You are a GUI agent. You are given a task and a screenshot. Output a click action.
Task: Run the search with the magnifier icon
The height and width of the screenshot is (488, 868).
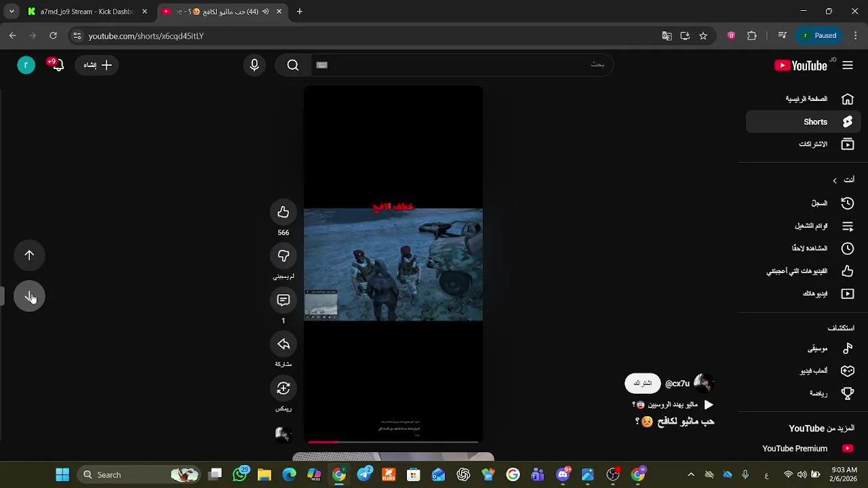293,65
